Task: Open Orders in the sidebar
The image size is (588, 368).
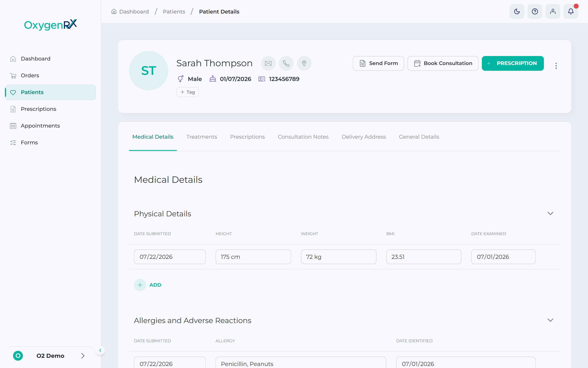Action: (x=50, y=75)
